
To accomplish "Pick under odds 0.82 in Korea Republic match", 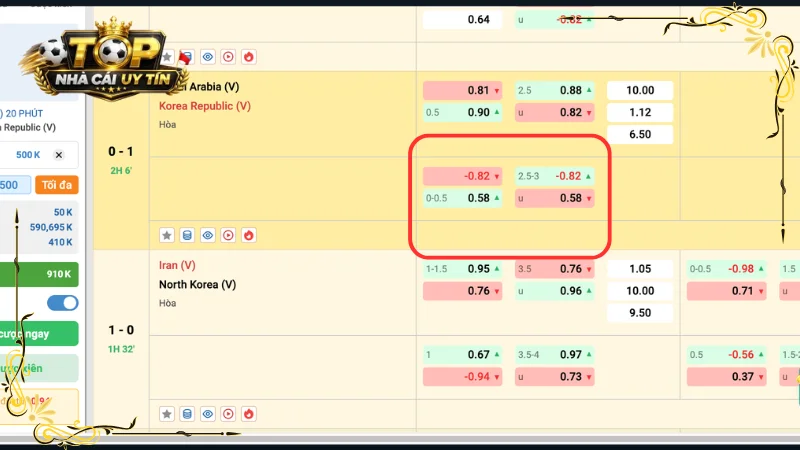I will point(555,112).
